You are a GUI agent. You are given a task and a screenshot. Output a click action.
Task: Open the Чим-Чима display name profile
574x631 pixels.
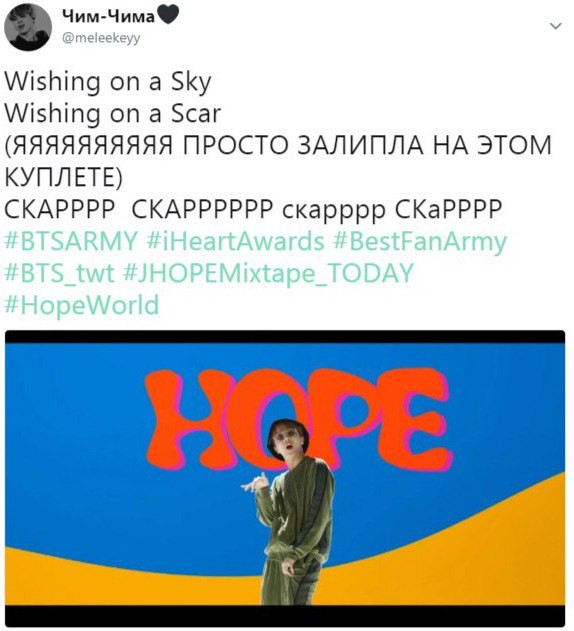click(108, 16)
